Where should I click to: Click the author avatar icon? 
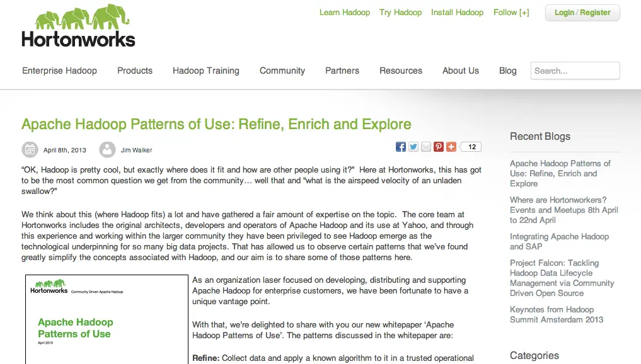pyautogui.click(x=107, y=150)
